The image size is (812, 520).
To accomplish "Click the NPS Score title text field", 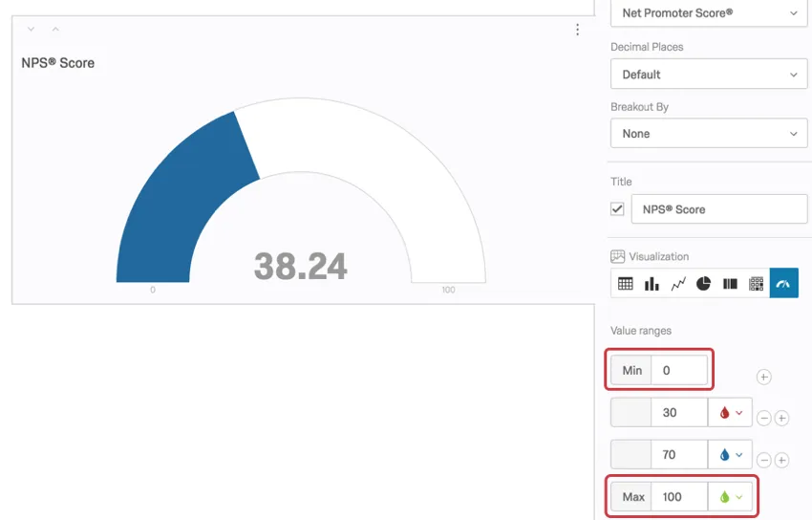I will [x=719, y=209].
